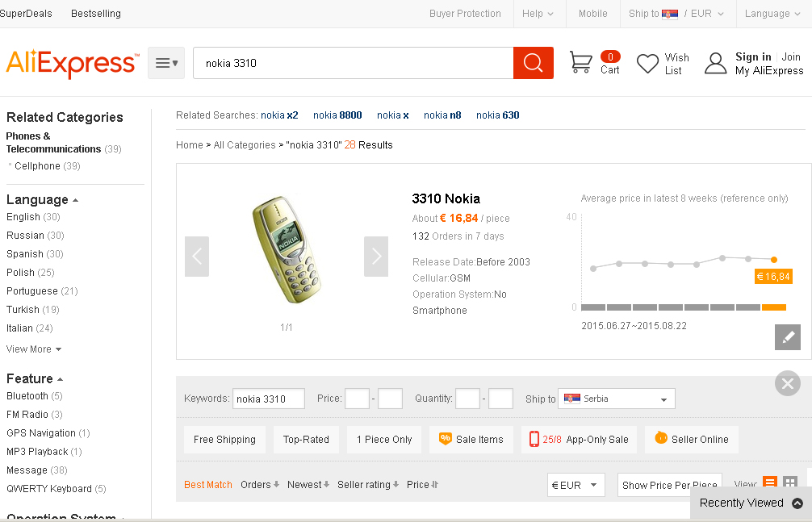
Task: Sort results by Best Match
Action: pyautogui.click(x=208, y=485)
